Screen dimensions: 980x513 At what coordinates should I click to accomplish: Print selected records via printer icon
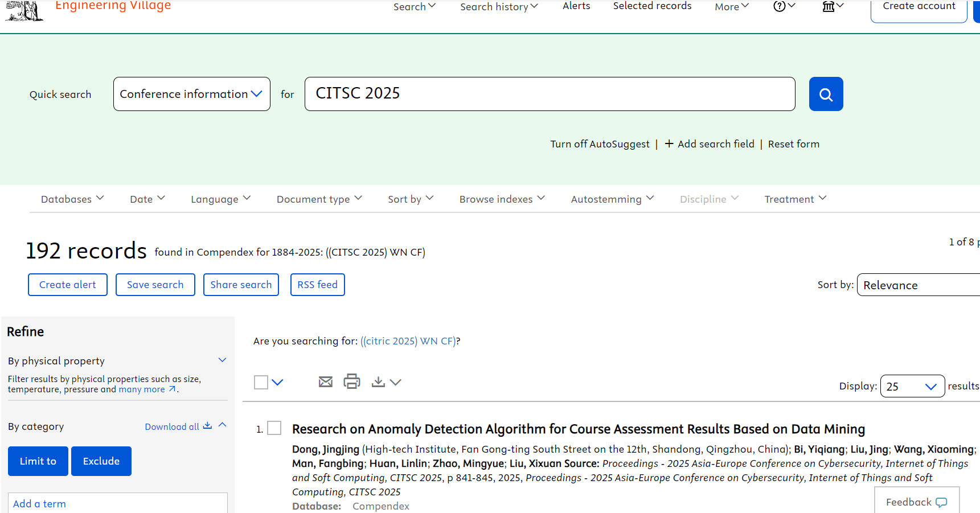click(x=352, y=381)
